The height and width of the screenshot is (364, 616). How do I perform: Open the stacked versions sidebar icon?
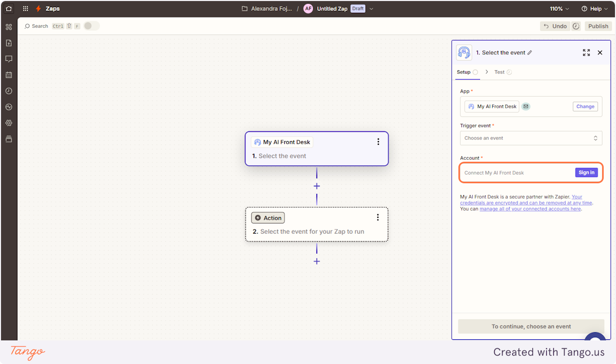pos(9,139)
